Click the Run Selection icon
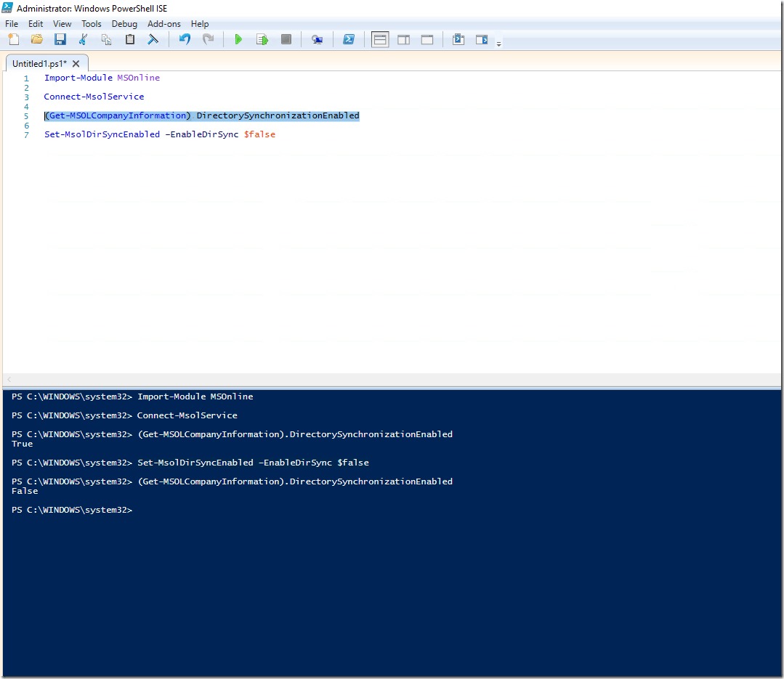The image size is (784, 679). click(262, 39)
